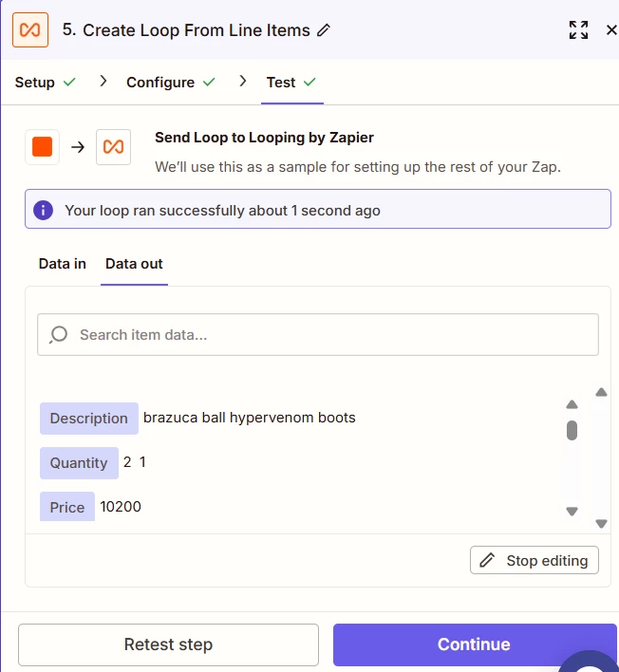Click the Price value 10200
This screenshot has width=619, height=672.
[121, 507]
